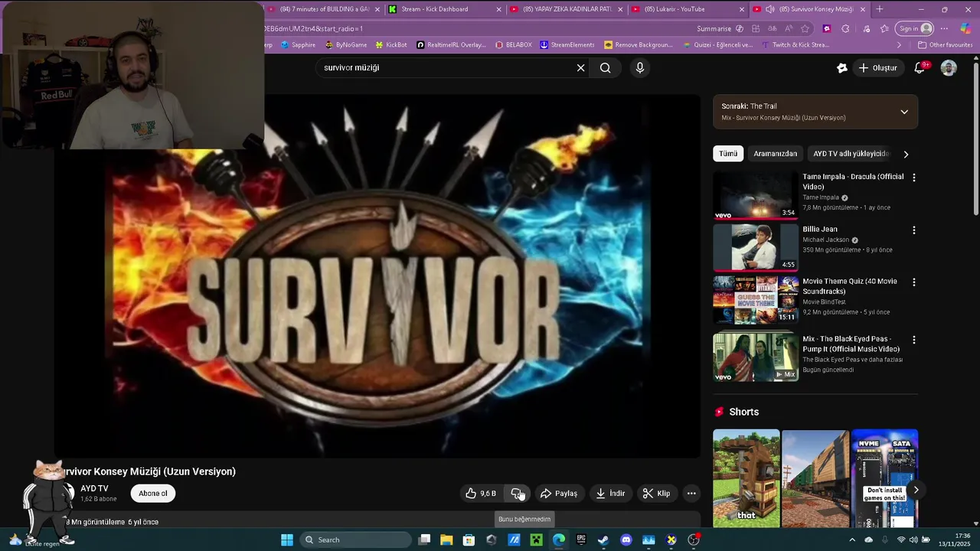The height and width of the screenshot is (551, 980).
Task: Click in the YouTube search input
Action: 444,68
